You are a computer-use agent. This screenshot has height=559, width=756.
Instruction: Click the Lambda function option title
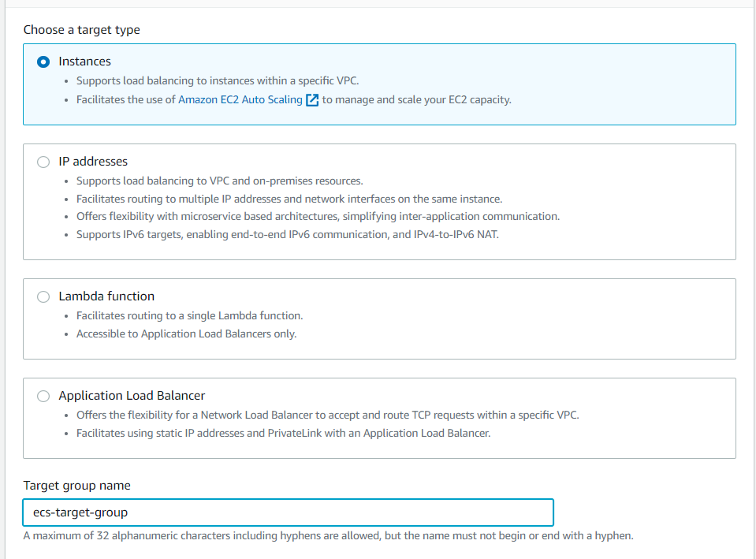106,296
